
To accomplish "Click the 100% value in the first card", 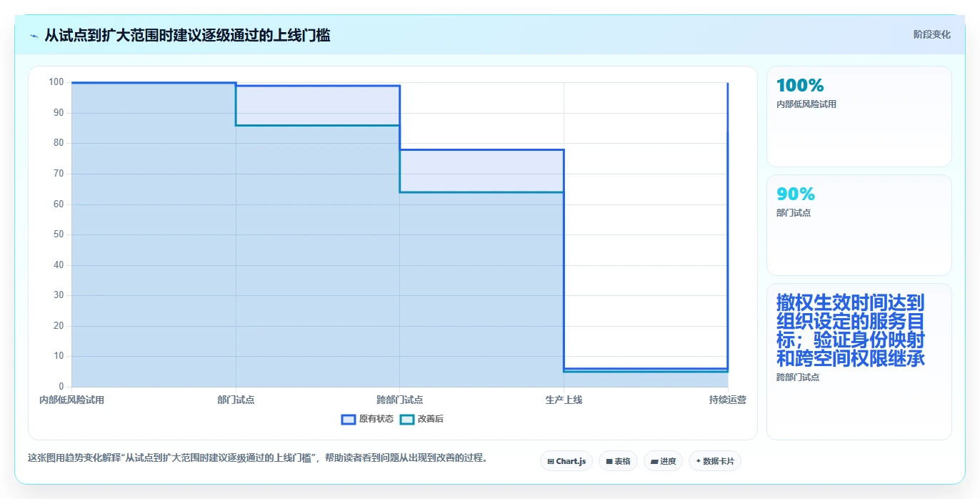I will point(800,86).
